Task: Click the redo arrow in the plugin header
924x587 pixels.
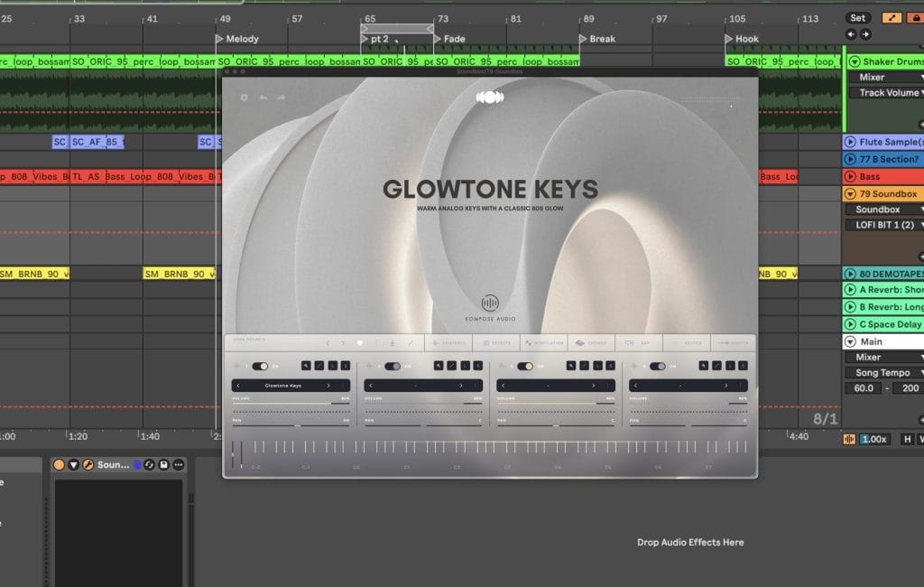Action: tap(282, 98)
